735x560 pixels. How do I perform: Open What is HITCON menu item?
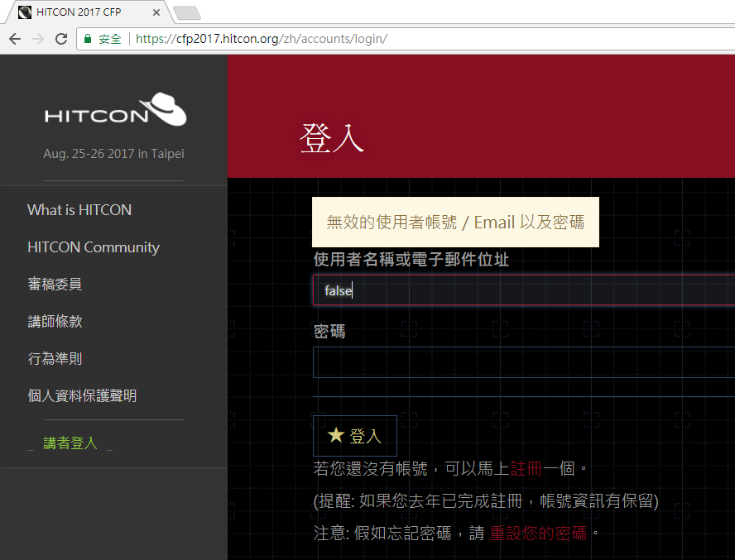[79, 210]
